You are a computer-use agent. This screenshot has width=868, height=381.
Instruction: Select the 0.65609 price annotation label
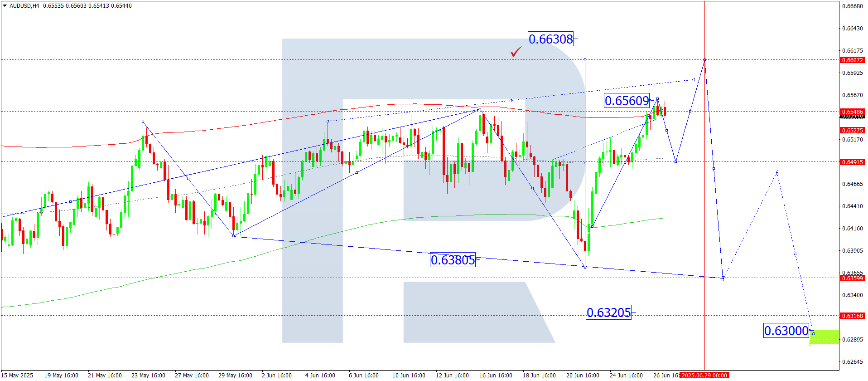(x=627, y=101)
